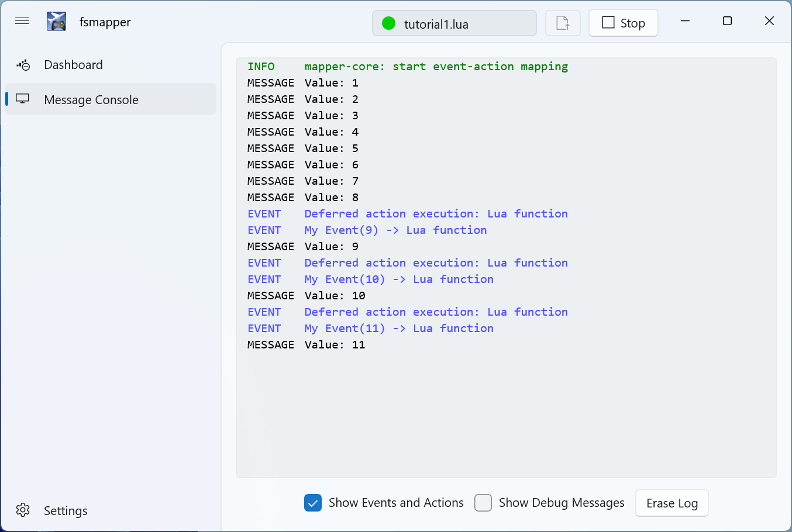This screenshot has width=792, height=532.
Task: Select the Message Console page
Action: (x=111, y=99)
